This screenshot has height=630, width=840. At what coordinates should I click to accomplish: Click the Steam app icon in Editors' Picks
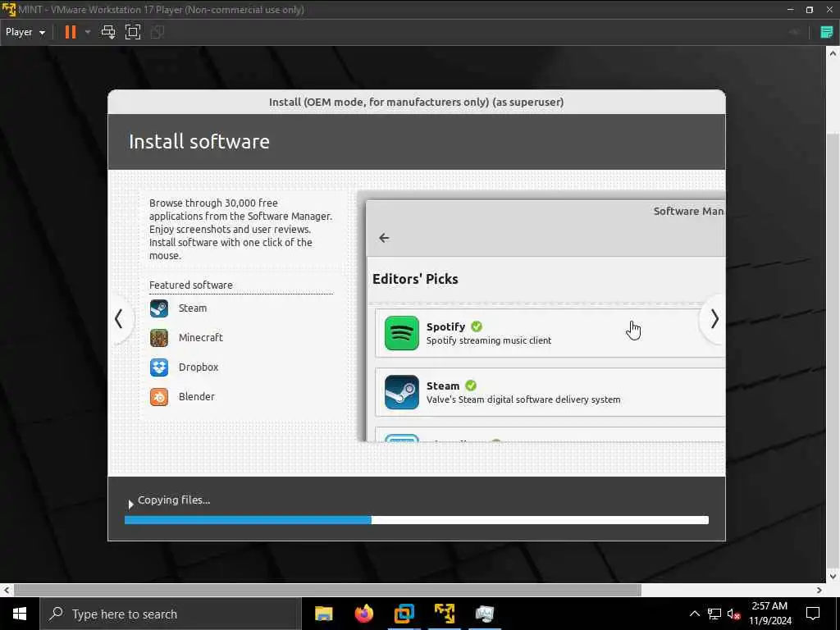[x=402, y=392]
